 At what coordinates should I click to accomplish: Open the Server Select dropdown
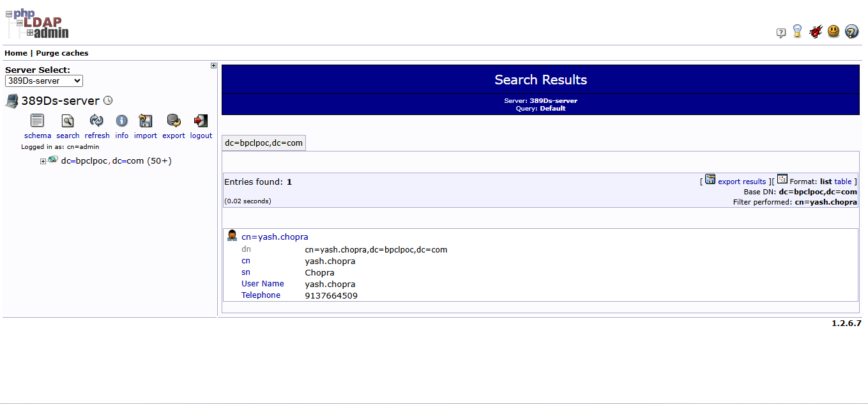coord(44,81)
